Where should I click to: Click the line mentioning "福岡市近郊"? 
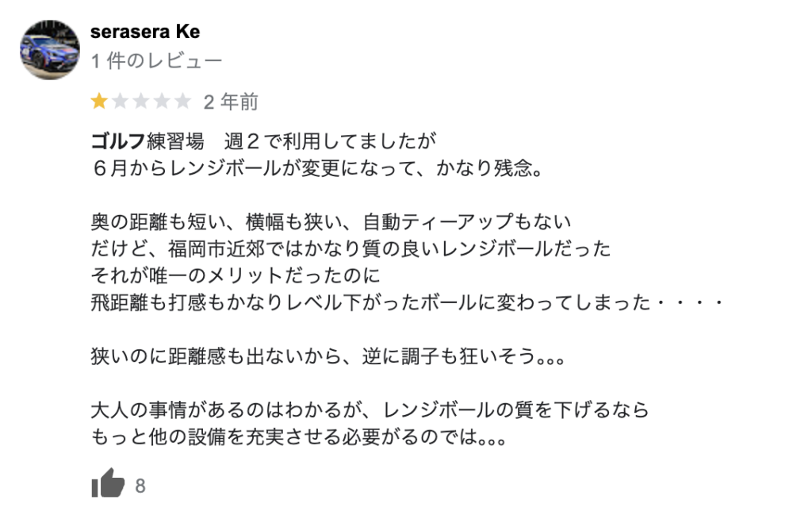tap(350, 248)
